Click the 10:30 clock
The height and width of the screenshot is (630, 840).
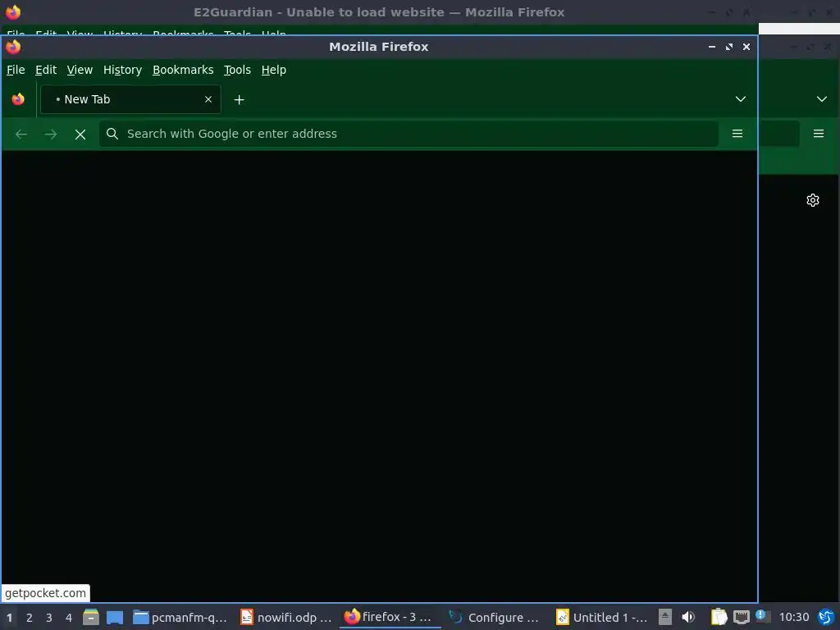[793, 617]
